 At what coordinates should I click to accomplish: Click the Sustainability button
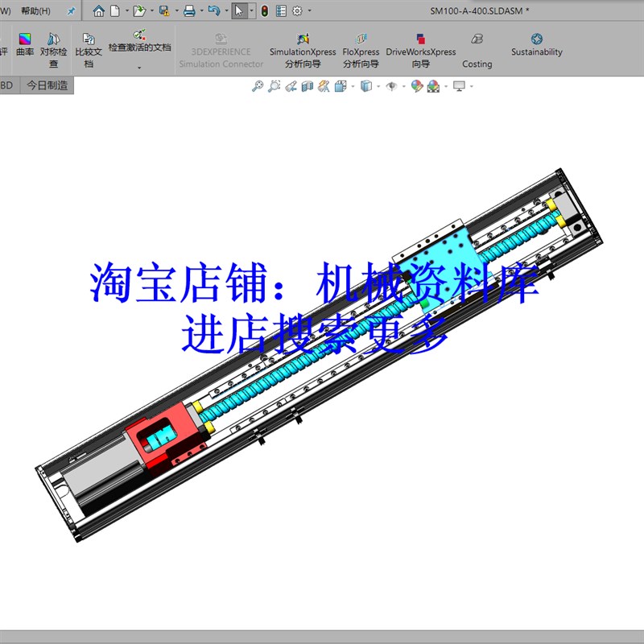(x=537, y=45)
